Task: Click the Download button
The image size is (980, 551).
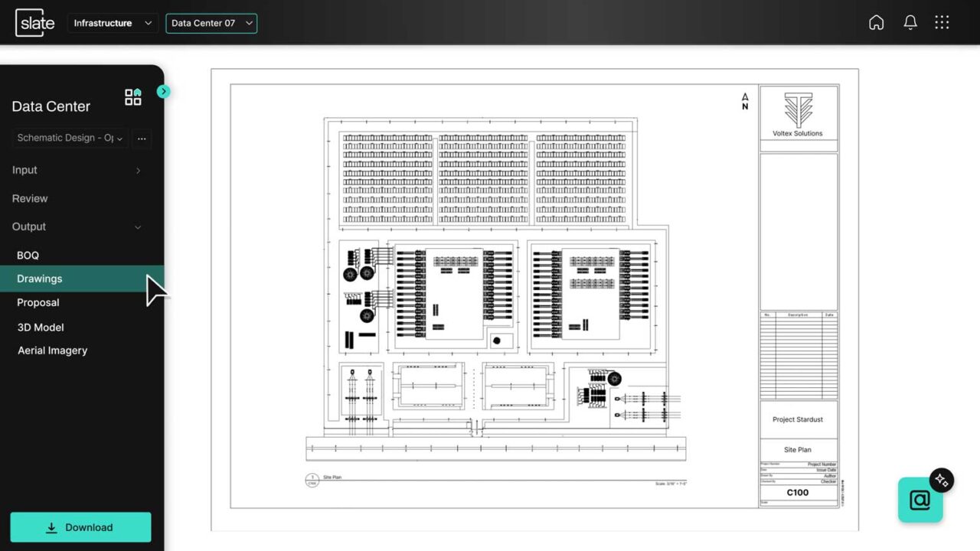Action: click(x=80, y=527)
